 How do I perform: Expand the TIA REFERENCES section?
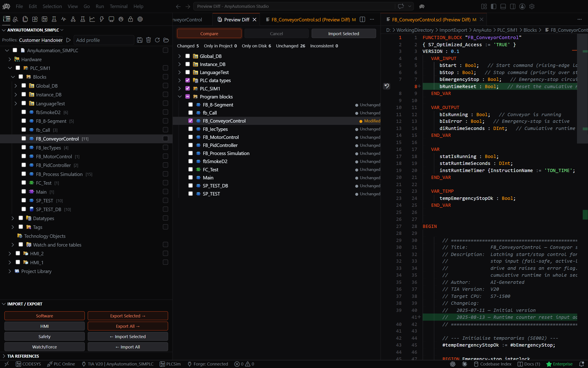pos(4,356)
